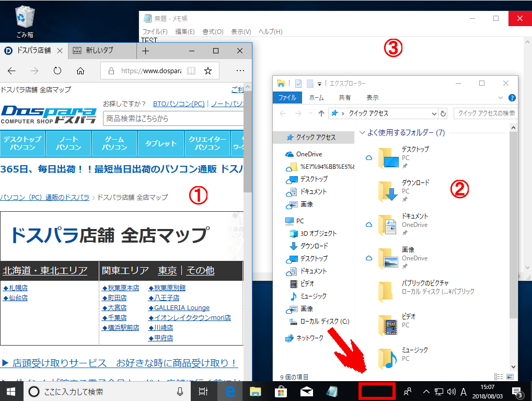532x401 pixels.
Task: Open 北海道・東北エリア heading link
Action: tap(45, 271)
